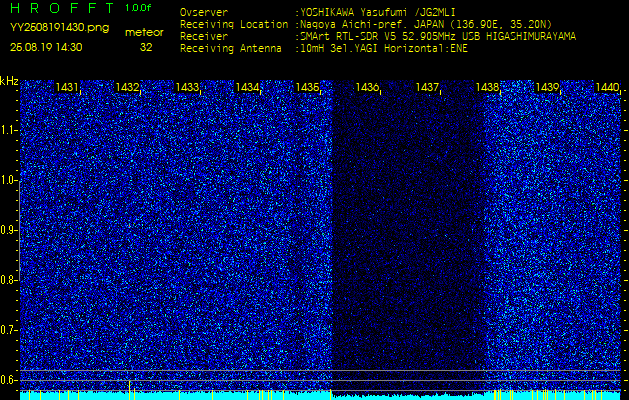The width and height of the screenshot is (629, 400).
Task: Click the HROFFT title text
Action: pyautogui.click(x=63, y=8)
